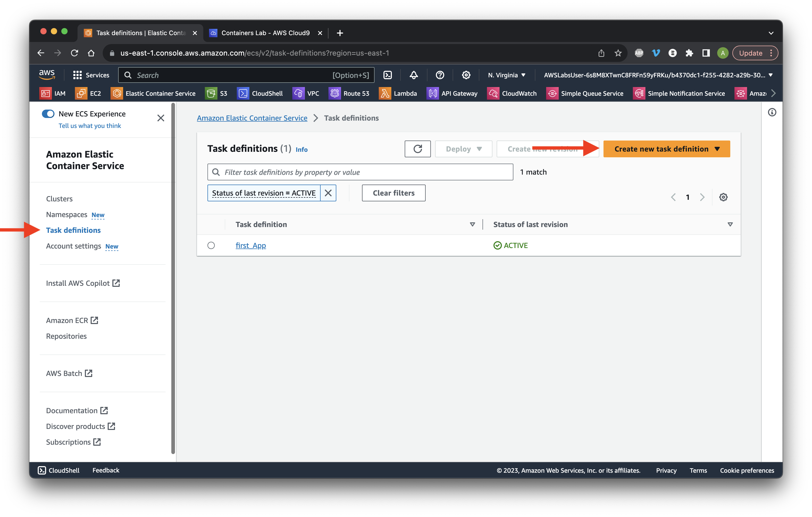Screen dimensions: 812x517
Task: Open Simple Queue Service shortcut
Action: coord(585,94)
